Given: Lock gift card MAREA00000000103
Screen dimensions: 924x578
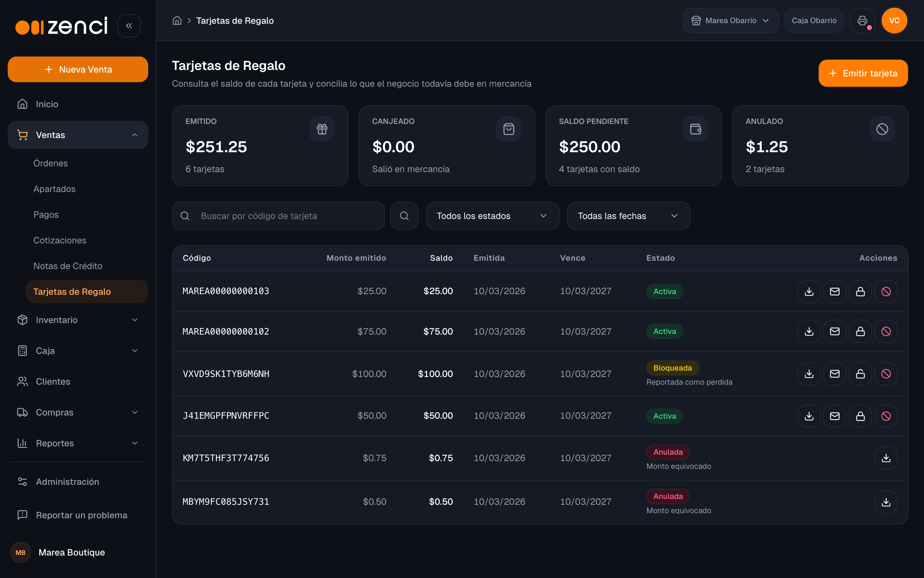Looking at the screenshot, I should pyautogui.click(x=860, y=291).
